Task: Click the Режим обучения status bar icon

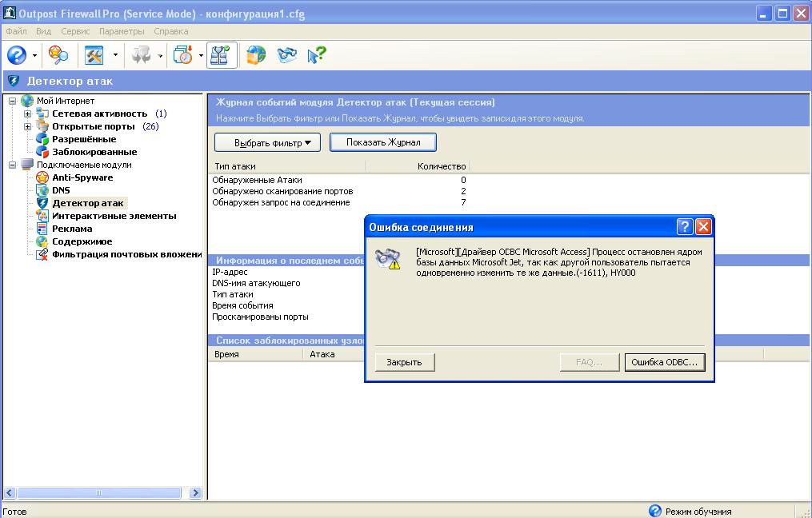Action: click(x=655, y=511)
